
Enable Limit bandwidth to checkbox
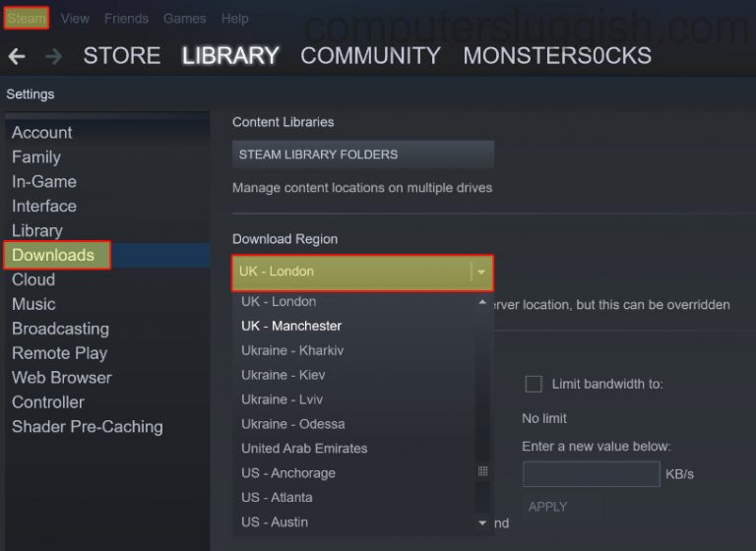point(534,384)
